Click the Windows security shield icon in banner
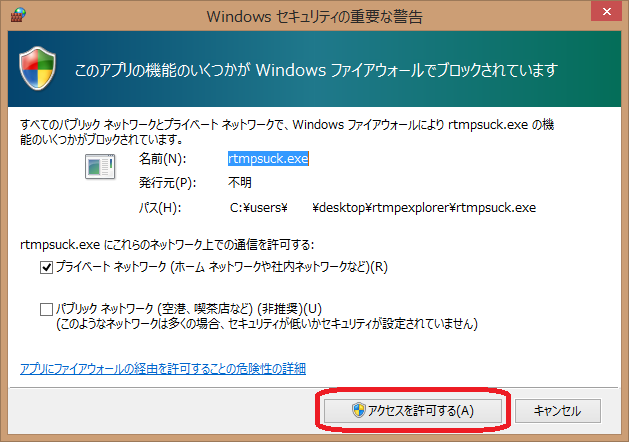This screenshot has height=442, width=629. [39, 69]
